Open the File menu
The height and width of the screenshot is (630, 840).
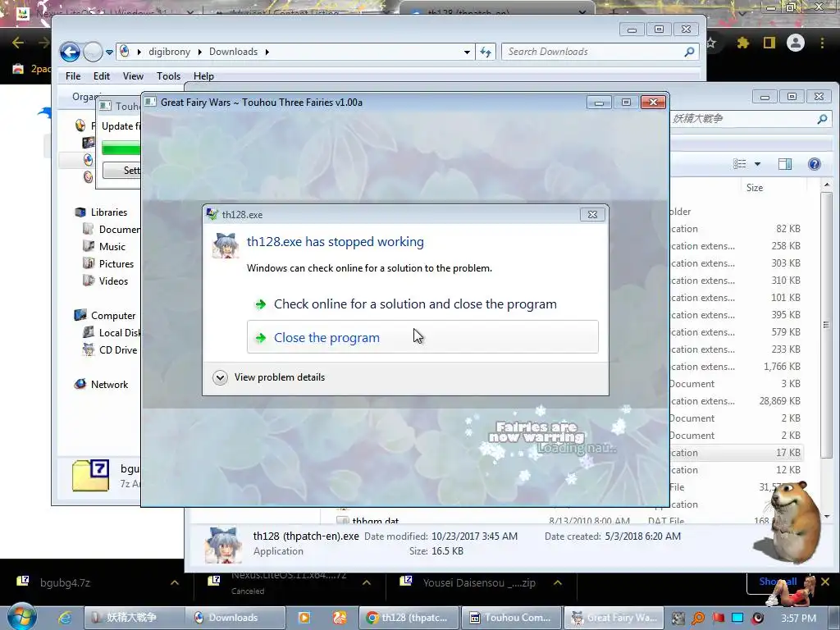(73, 76)
